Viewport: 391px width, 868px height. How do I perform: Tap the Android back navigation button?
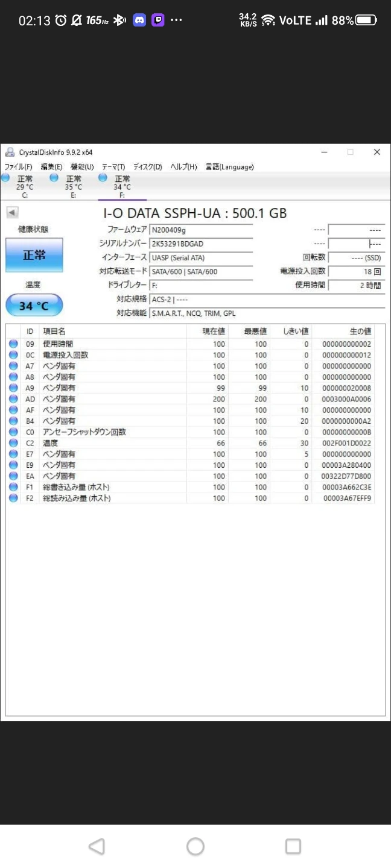[x=97, y=846]
